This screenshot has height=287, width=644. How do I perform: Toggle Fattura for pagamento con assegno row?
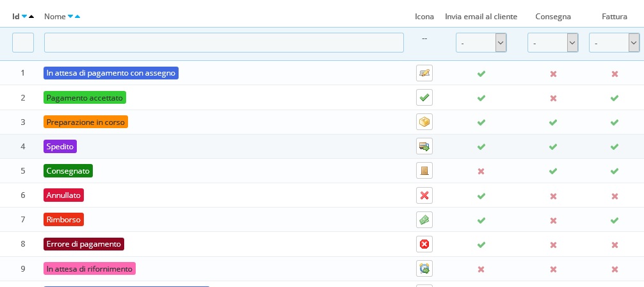point(615,74)
